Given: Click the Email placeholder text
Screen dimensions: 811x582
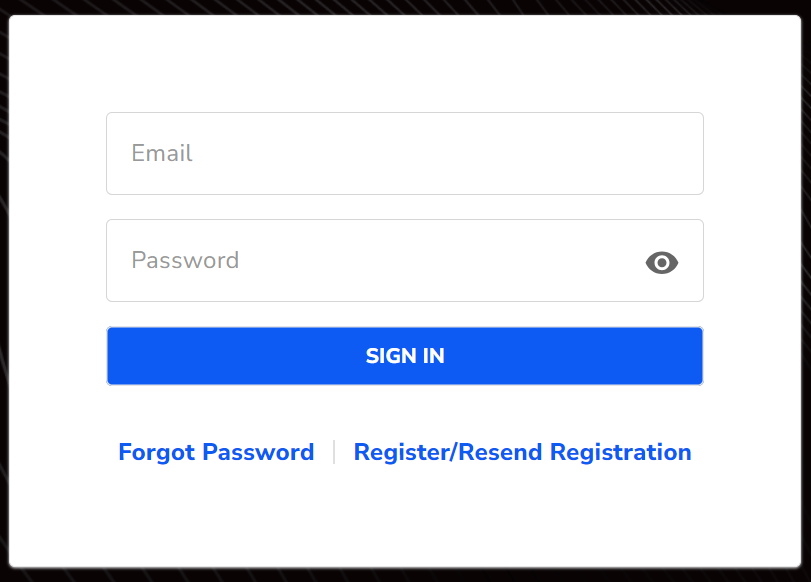Looking at the screenshot, I should tap(162, 154).
